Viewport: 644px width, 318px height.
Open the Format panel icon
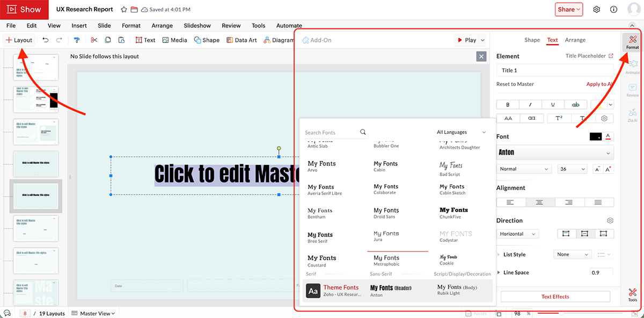coord(632,42)
